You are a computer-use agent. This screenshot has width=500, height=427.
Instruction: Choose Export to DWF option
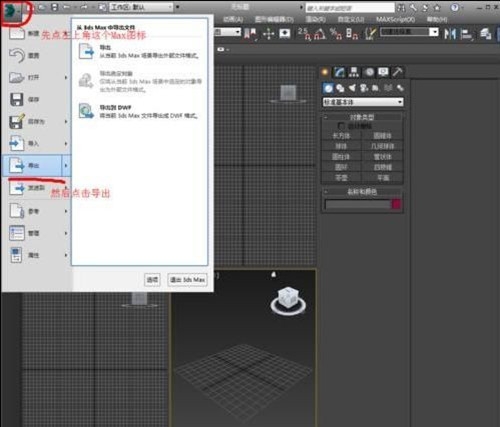139,111
